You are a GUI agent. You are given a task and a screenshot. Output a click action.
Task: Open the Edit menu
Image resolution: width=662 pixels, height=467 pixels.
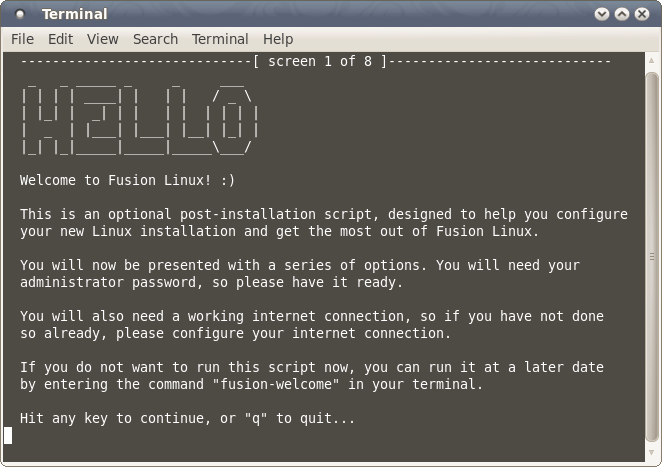tap(60, 39)
